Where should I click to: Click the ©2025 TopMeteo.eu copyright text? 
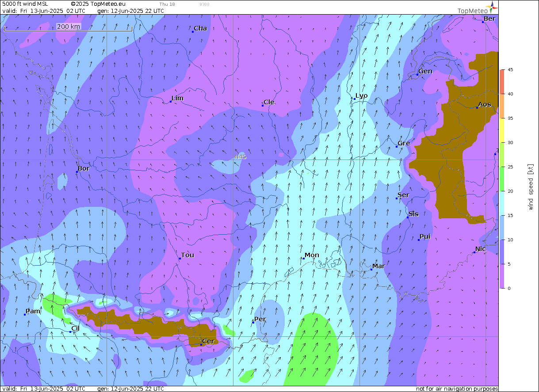point(98,4)
